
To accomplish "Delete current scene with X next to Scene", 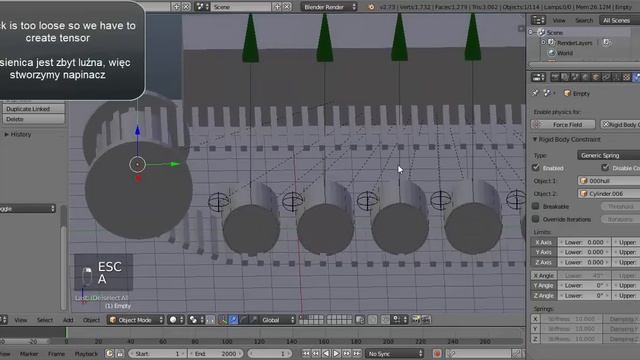I will [x=287, y=7].
